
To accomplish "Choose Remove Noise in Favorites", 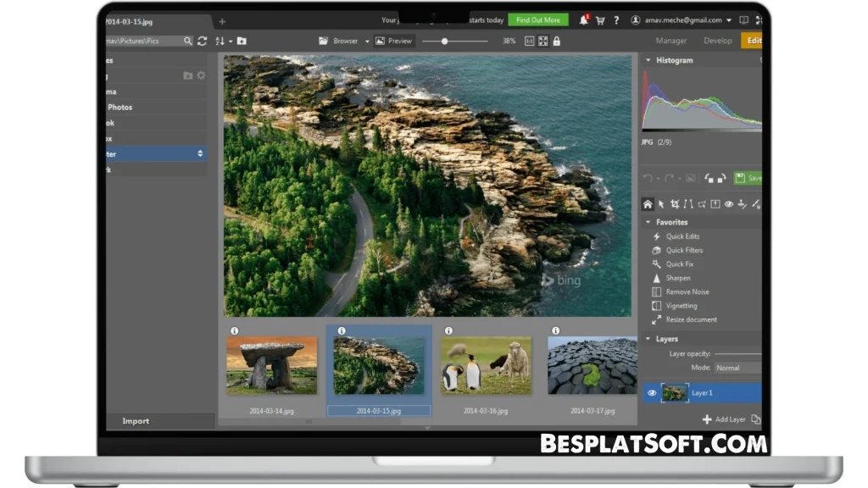I will (687, 292).
